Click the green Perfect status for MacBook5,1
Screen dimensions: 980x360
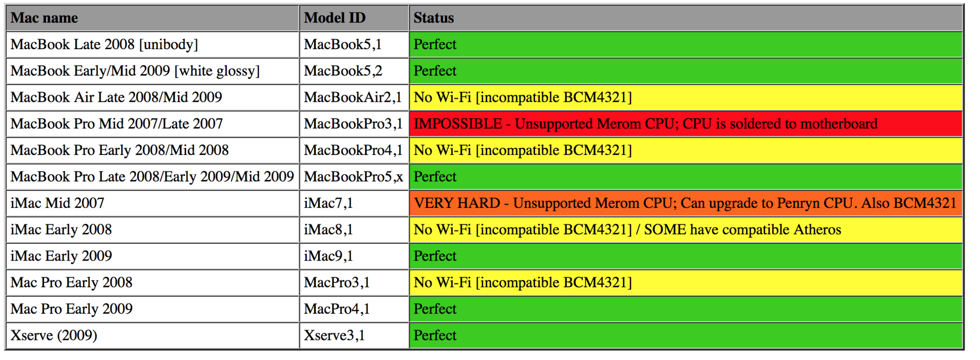(x=686, y=45)
